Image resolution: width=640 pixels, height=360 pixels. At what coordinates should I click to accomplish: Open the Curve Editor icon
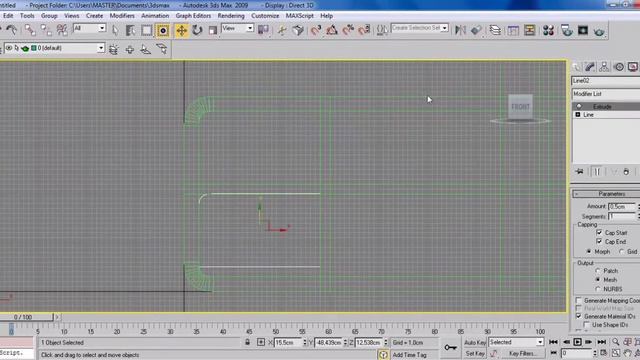(513, 30)
